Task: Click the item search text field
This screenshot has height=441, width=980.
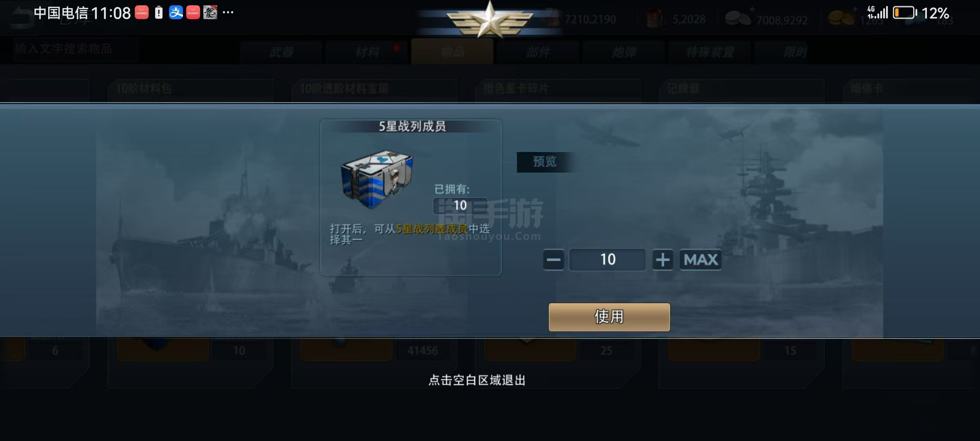Action: [76, 49]
